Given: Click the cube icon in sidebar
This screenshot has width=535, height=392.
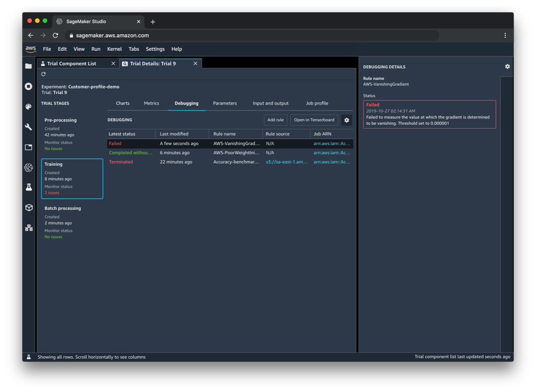Looking at the screenshot, I should 29,207.
